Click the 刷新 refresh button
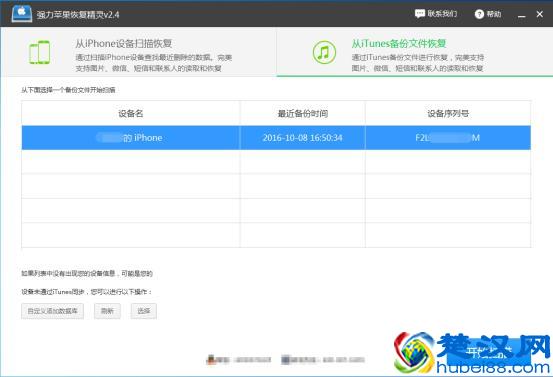The width and height of the screenshot is (553, 377). (x=107, y=311)
